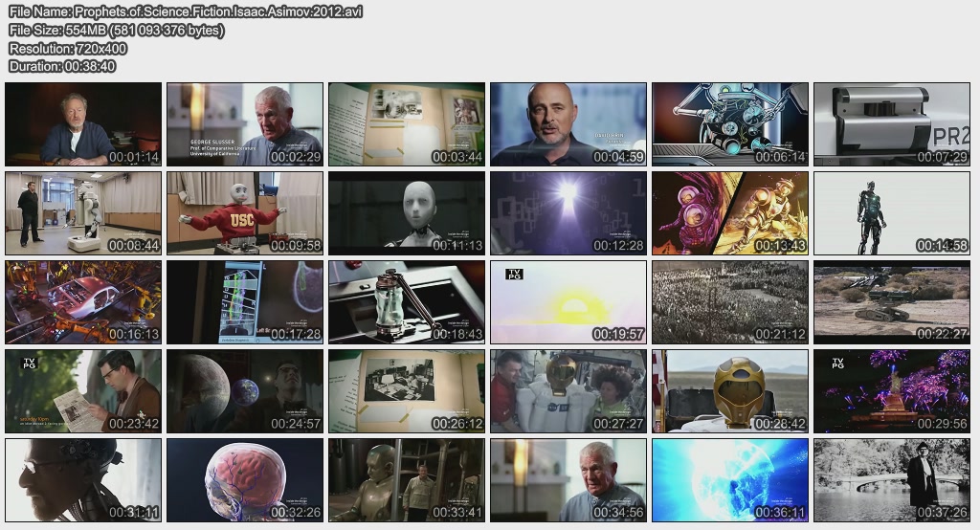Click the TV PG badge in frame 00:23:42
The height and width of the screenshot is (530, 980).
(x=29, y=363)
